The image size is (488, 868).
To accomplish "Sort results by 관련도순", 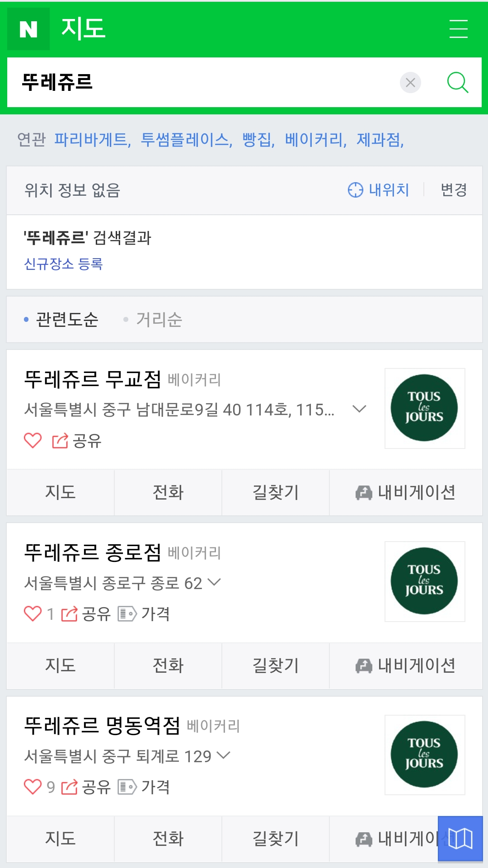I will coord(67,320).
